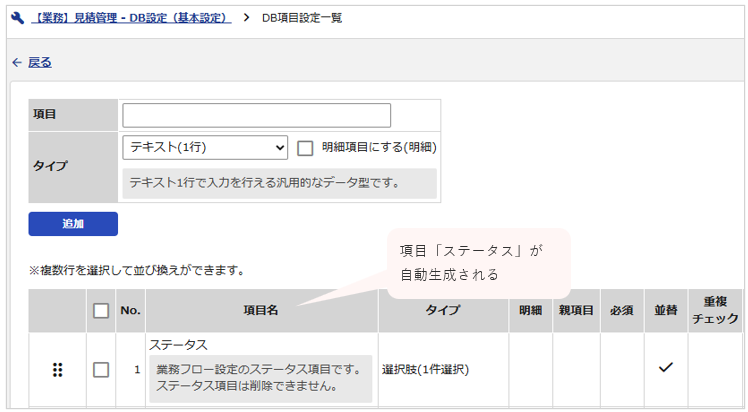This screenshot has width=748, height=412.
Task: Click the タイプ column header
Action: (x=443, y=310)
